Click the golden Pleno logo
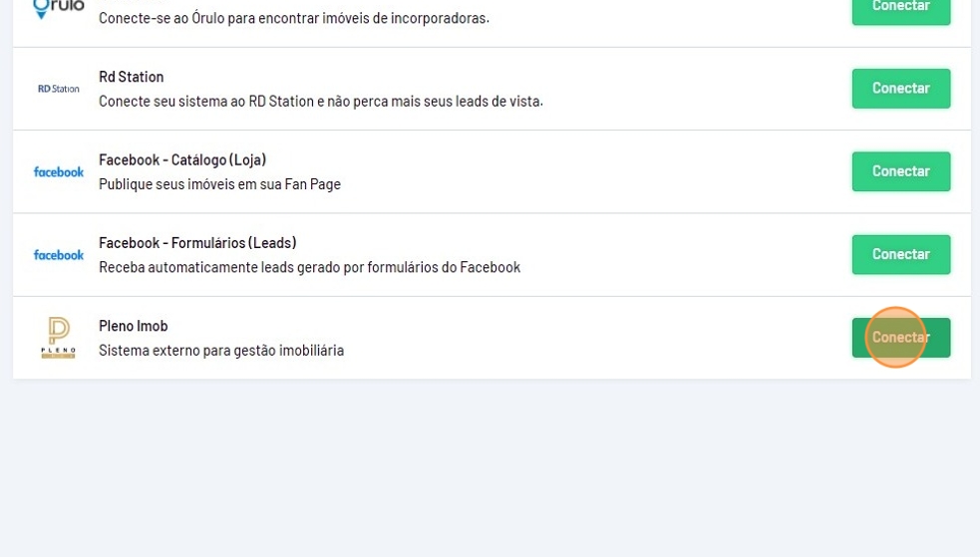 click(58, 337)
